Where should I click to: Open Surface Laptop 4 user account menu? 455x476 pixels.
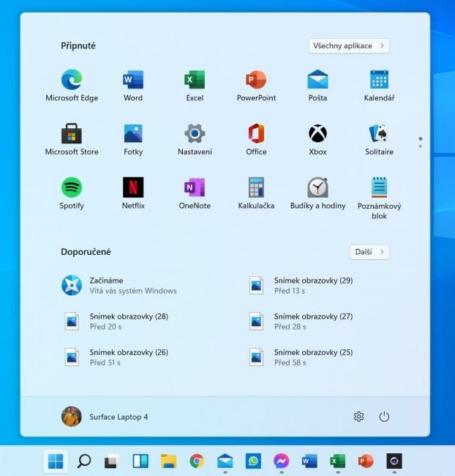pyautogui.click(x=105, y=417)
